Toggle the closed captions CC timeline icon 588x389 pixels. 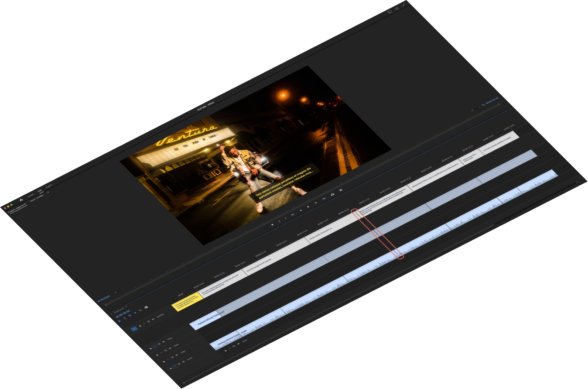(x=146, y=307)
